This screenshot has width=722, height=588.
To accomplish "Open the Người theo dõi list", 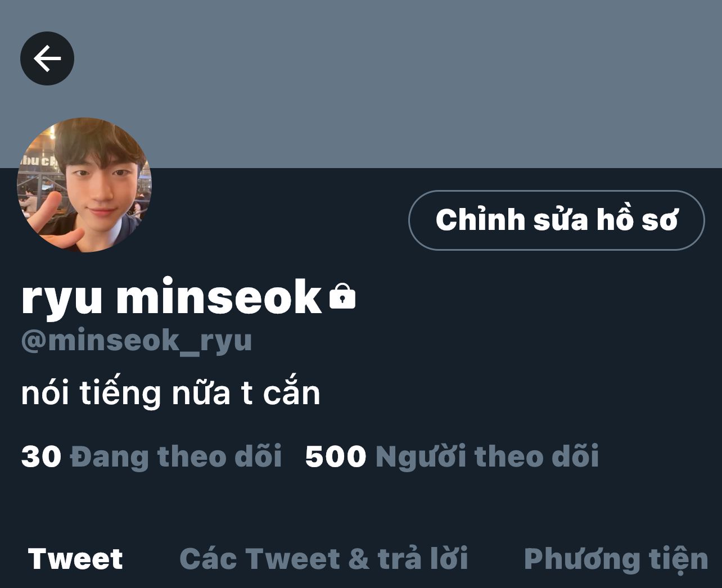I will (x=487, y=456).
